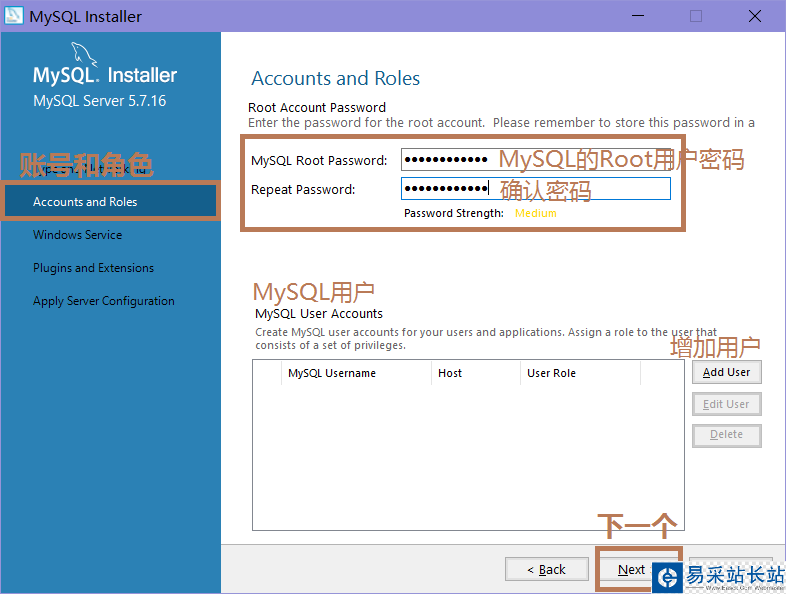Focus the Repeat Password field
Viewport: 786px width, 594px height.
point(536,188)
